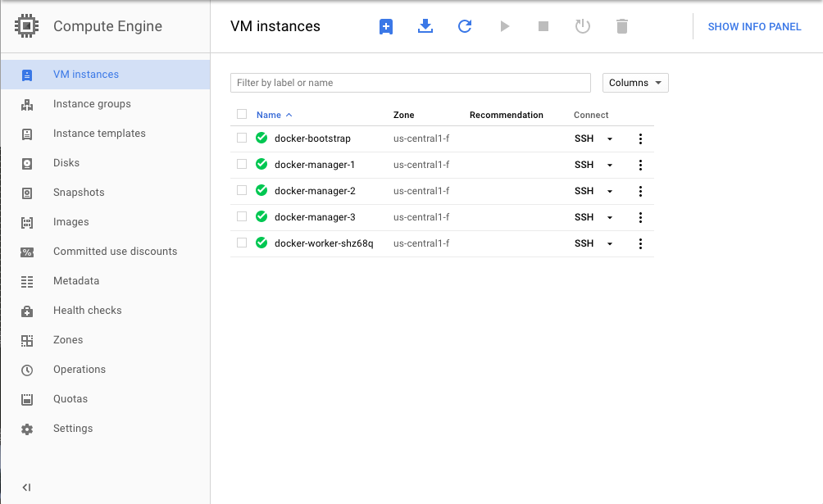823x504 pixels.
Task: Open more actions for docker-worker-shz68q
Action: coord(640,243)
